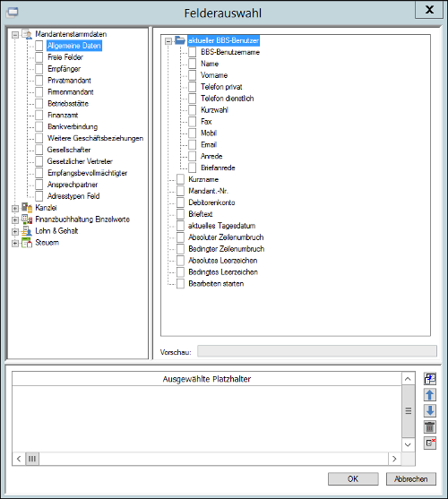Click the Ausgewählte Platzhalter column header
The width and height of the screenshot is (448, 499).
pyautogui.click(x=207, y=379)
